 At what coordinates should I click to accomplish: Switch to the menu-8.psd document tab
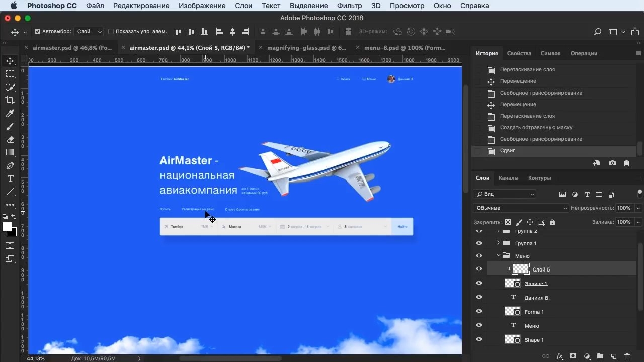pyautogui.click(x=405, y=48)
